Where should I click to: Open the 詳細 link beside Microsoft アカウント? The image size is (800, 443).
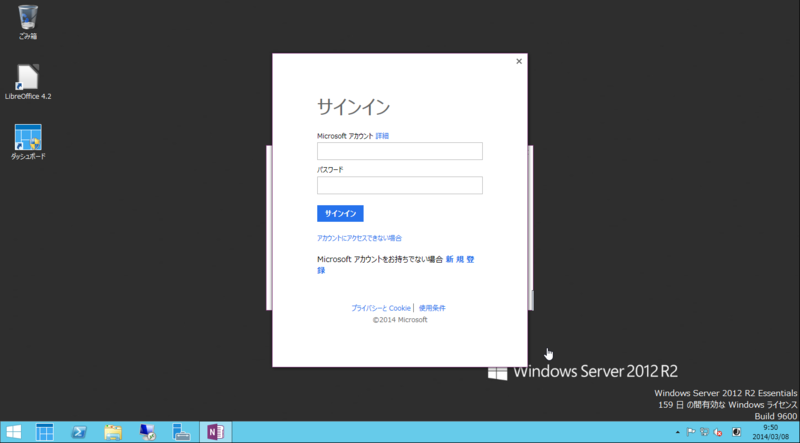[x=382, y=136]
